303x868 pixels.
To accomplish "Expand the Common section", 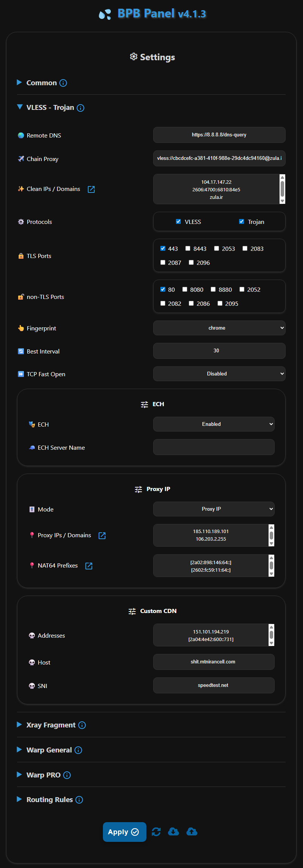I will point(19,83).
